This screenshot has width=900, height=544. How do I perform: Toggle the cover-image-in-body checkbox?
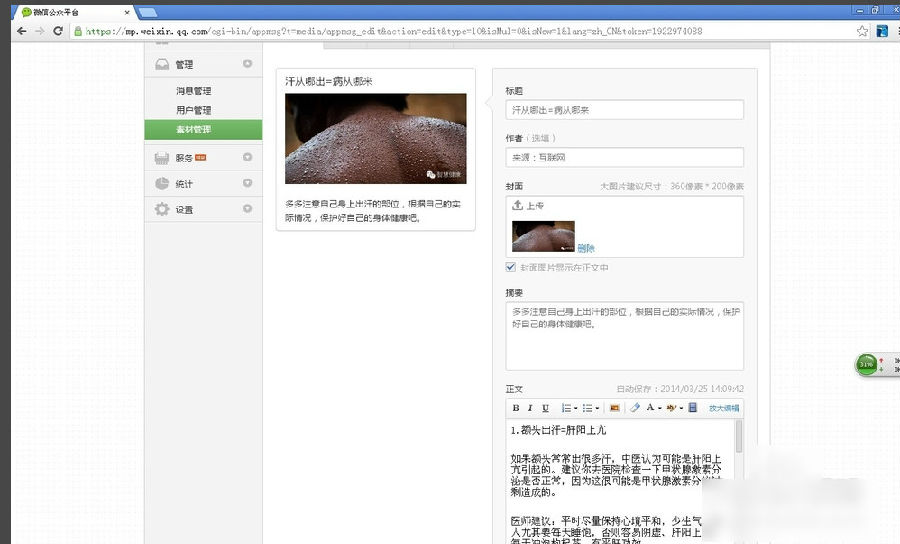(x=510, y=267)
